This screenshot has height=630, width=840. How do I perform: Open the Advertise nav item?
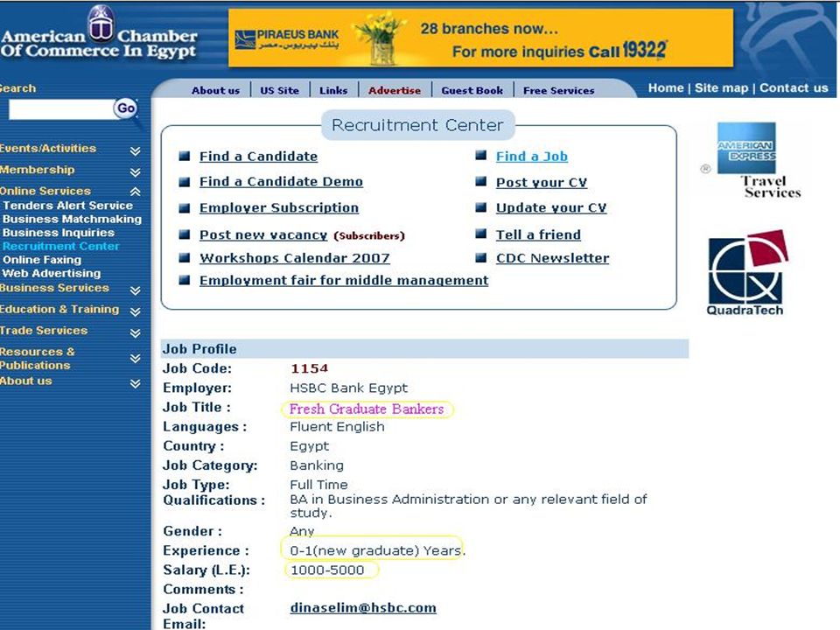395,90
